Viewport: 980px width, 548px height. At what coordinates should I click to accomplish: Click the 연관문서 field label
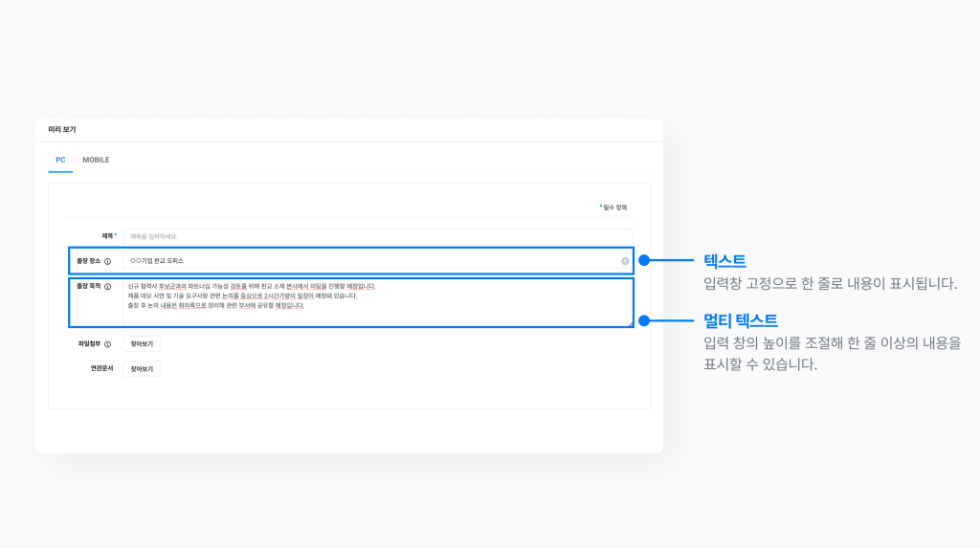pos(101,368)
